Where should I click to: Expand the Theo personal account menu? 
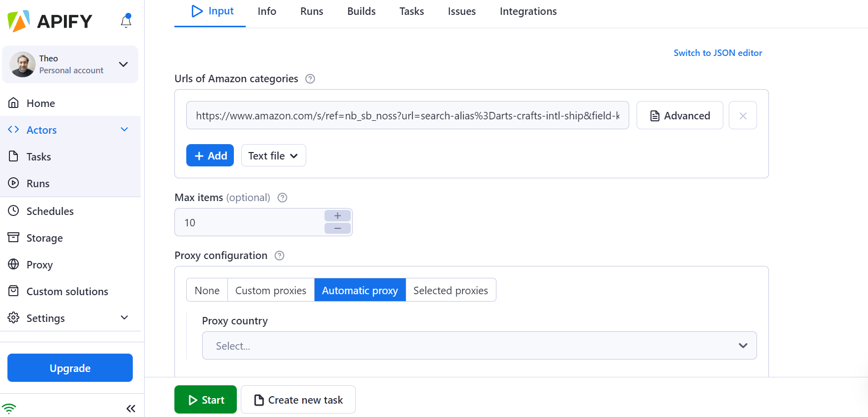click(123, 64)
